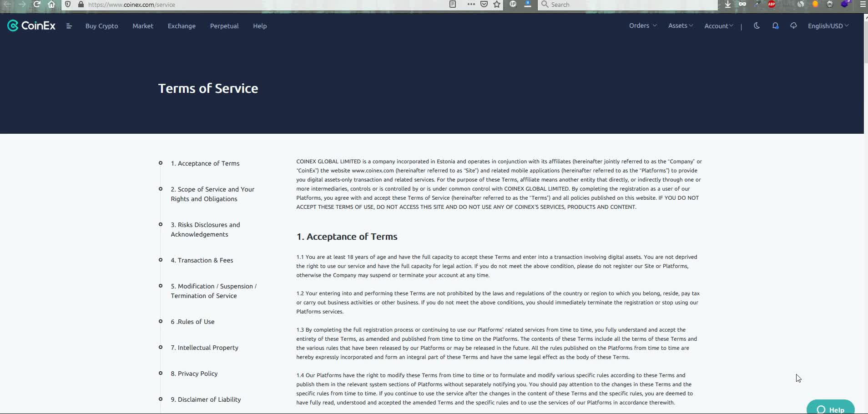Image resolution: width=868 pixels, height=414 pixels.
Task: Open the page actions three-dots menu
Action: (x=471, y=5)
